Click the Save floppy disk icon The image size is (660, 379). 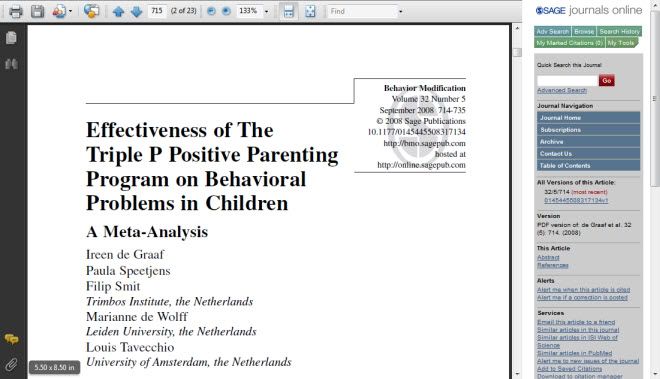coord(37,11)
